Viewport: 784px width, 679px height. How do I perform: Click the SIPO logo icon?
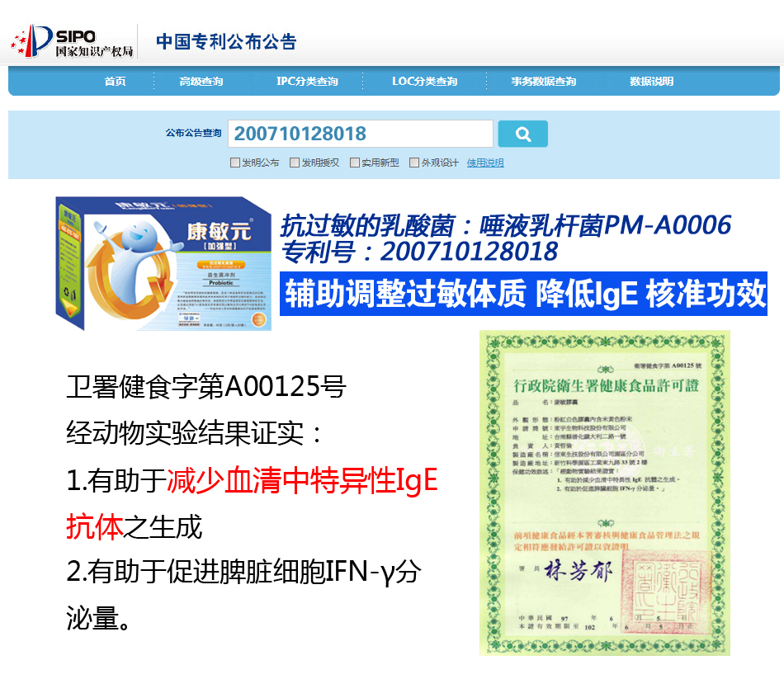32,41
